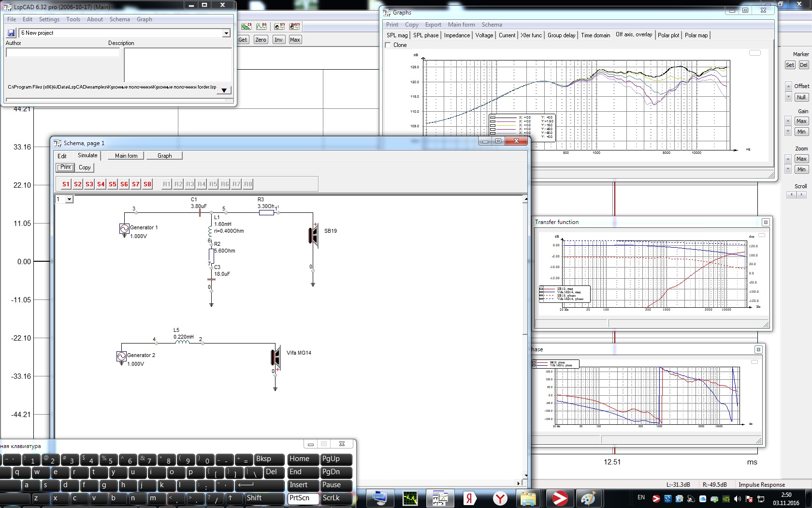Click the marker Set button

coord(790,65)
